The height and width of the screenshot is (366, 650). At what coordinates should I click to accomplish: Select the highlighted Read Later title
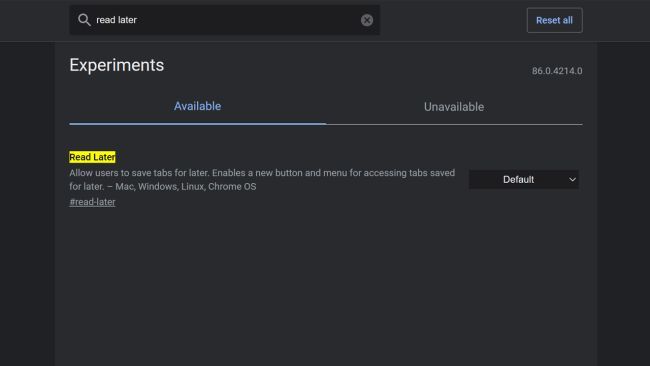coord(92,157)
